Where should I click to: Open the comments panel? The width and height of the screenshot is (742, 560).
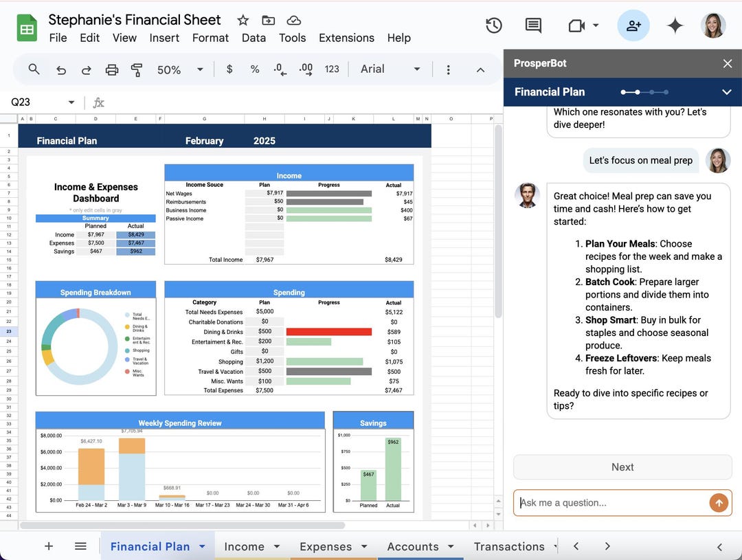[533, 25]
